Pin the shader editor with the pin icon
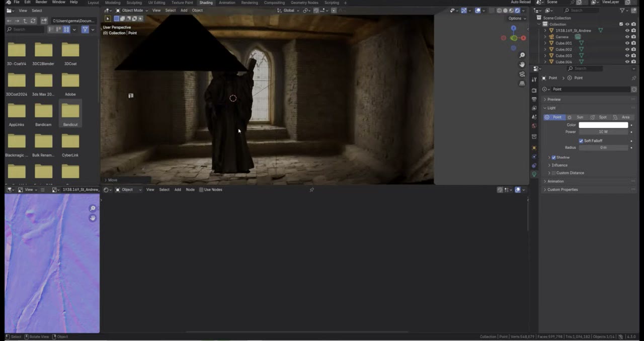Screen dimensions: 644x341 click(312, 190)
